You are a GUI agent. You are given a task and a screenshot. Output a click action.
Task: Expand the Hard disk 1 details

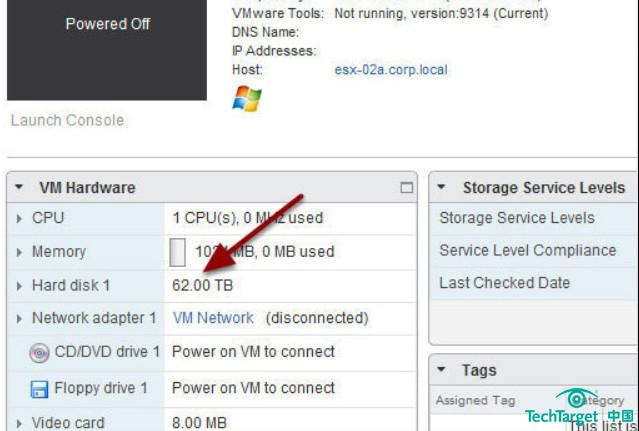19,286
